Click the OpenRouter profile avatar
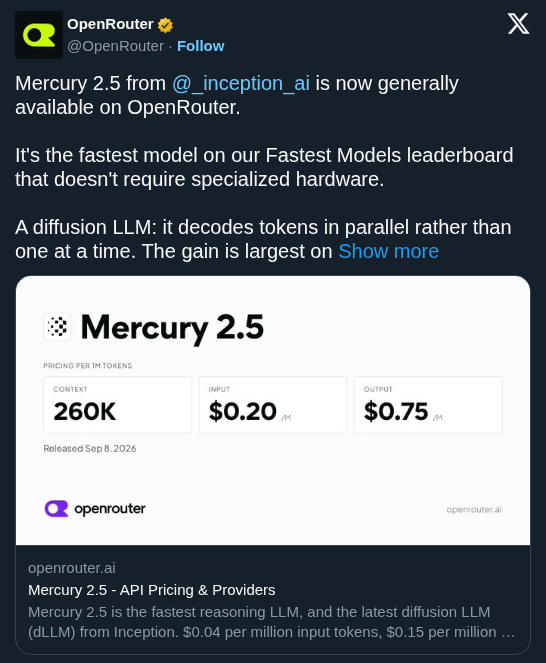This screenshot has width=546, height=663. click(x=39, y=35)
